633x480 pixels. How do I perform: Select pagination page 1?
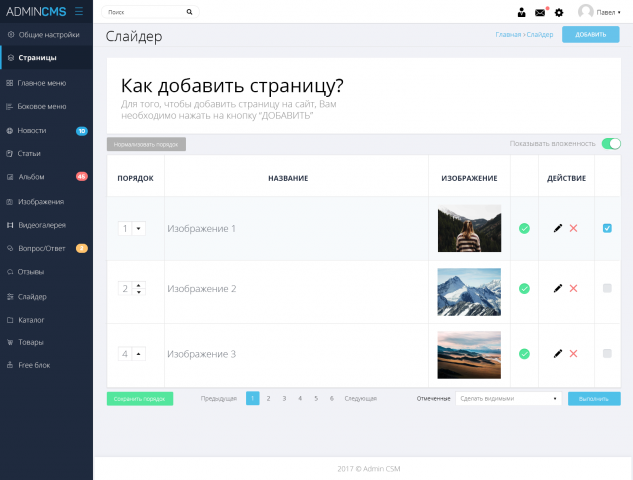pos(253,398)
